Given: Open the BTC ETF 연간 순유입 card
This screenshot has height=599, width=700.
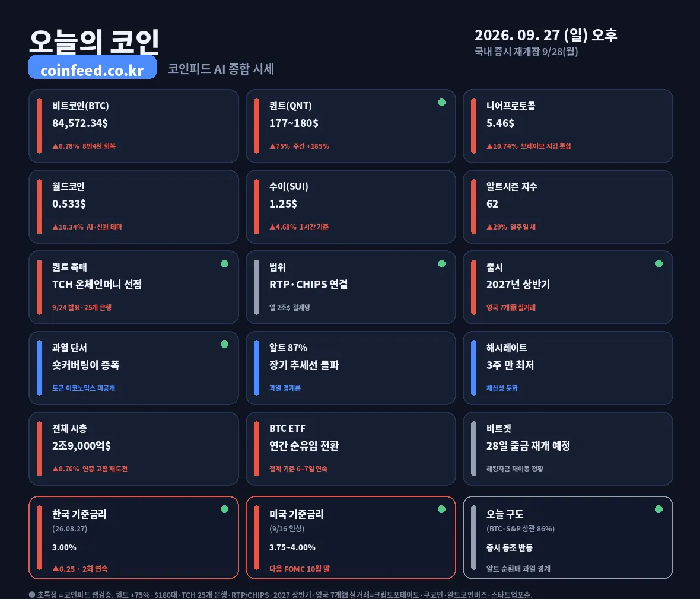Looking at the screenshot, I should tap(351, 448).
